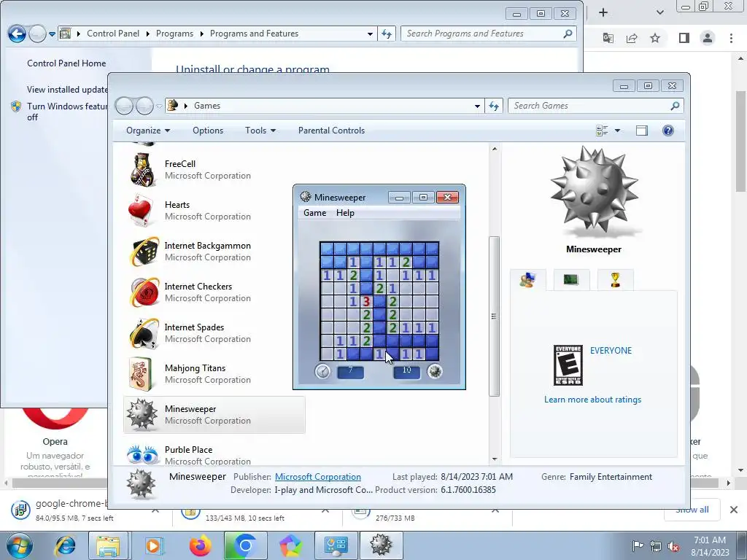Click Chrome translate page icon

tap(608, 38)
